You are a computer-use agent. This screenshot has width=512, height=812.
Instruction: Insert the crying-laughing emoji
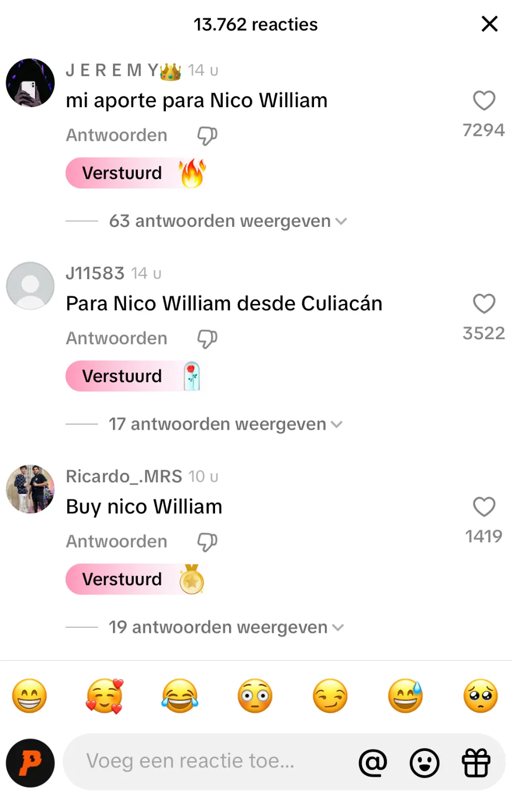pyautogui.click(x=180, y=696)
